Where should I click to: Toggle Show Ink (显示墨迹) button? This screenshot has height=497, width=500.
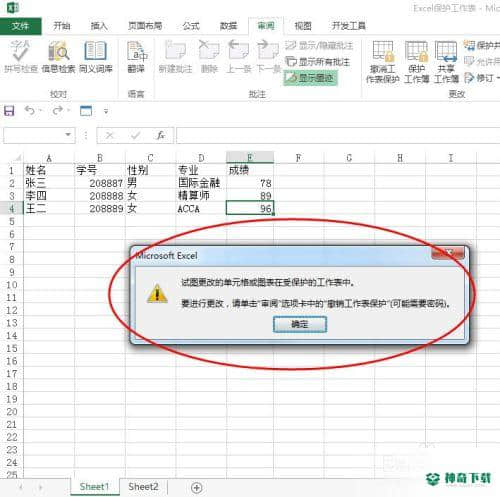point(311,78)
